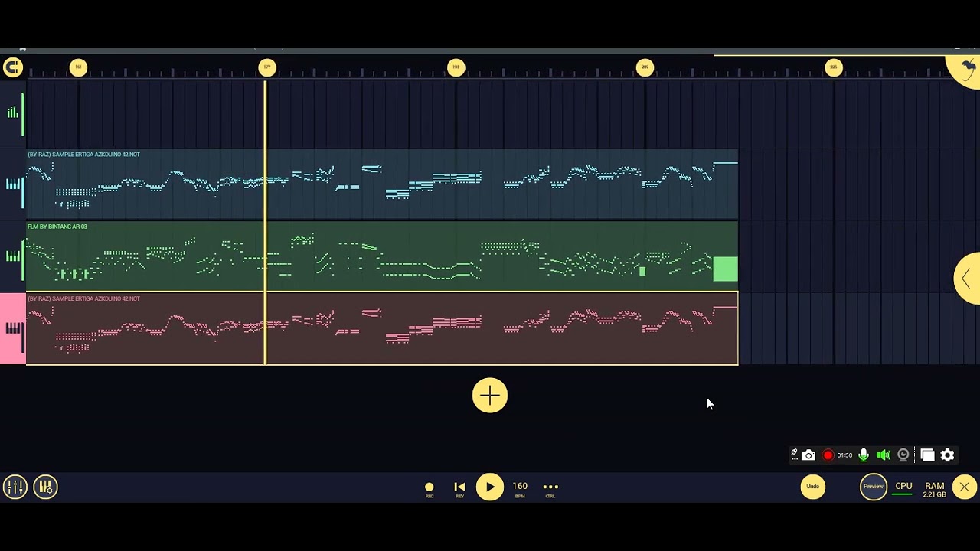This screenshot has width=980, height=551.
Task: View RAM 2.21 GB indicator
Action: 934,490
